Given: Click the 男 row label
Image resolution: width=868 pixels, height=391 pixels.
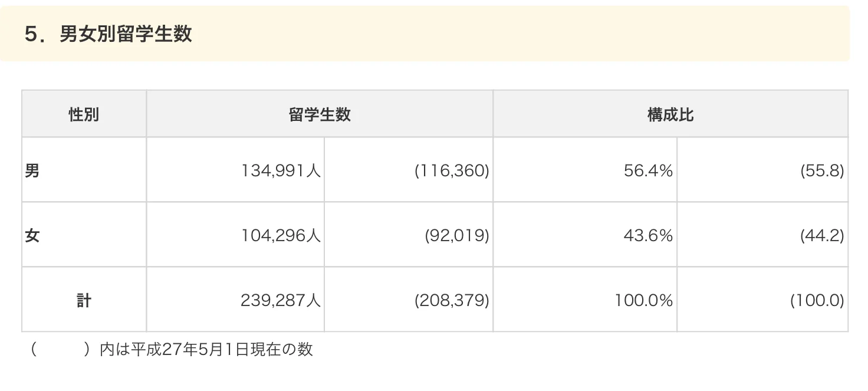Looking at the screenshot, I should pyautogui.click(x=84, y=170).
